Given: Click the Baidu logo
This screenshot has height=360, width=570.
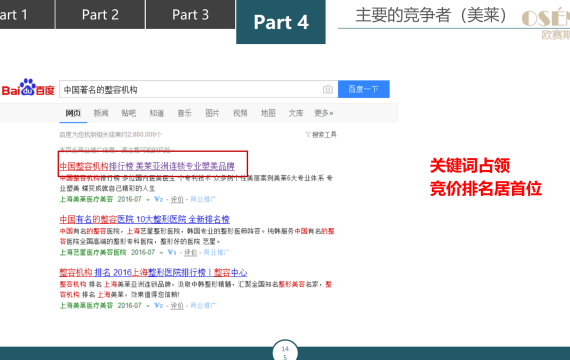Looking at the screenshot, I should tap(28, 88).
